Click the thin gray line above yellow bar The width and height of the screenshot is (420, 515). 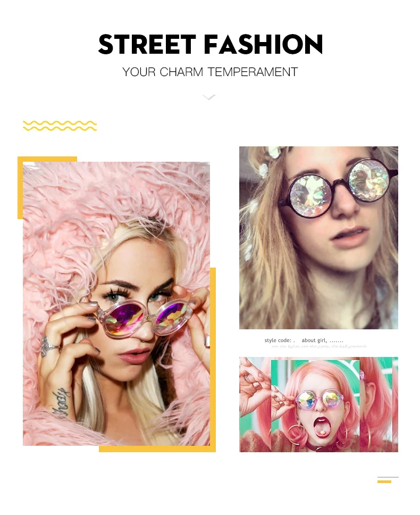point(388,477)
